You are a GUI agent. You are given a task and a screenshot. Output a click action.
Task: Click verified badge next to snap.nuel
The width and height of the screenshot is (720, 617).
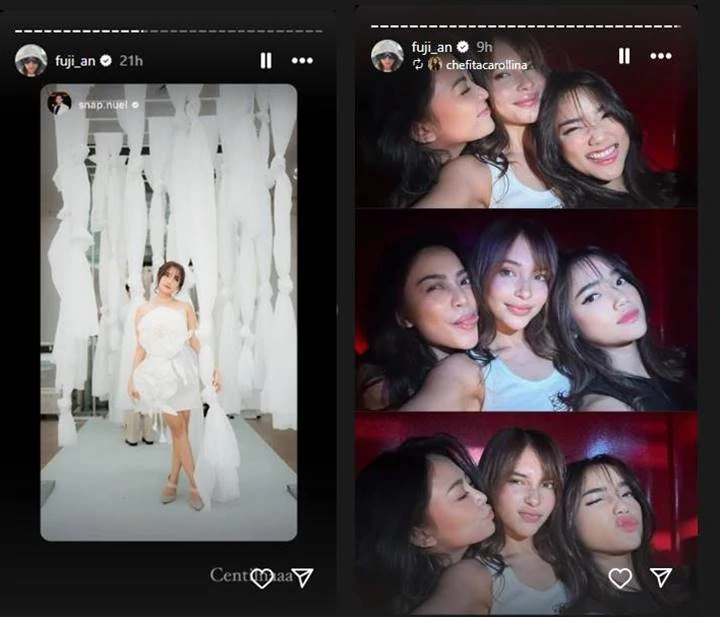click(x=135, y=105)
